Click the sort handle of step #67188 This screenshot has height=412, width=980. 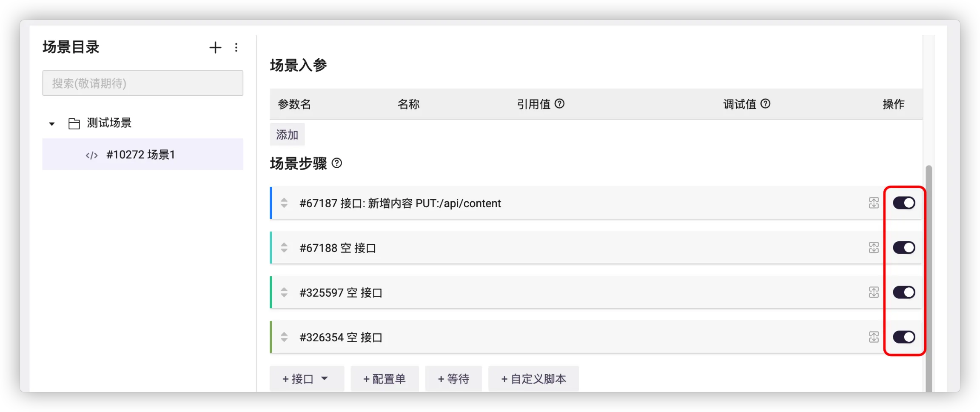coord(284,248)
